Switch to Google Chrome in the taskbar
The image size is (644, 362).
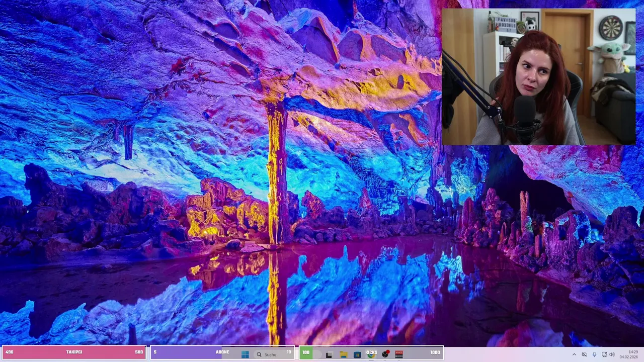[371, 354]
